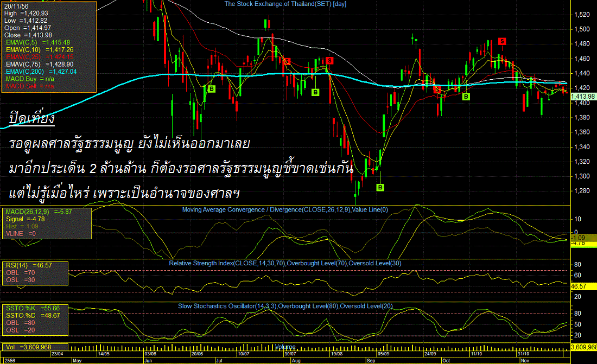Click the '1,500' price axis label
The image size is (597, 364).
(x=581, y=29)
